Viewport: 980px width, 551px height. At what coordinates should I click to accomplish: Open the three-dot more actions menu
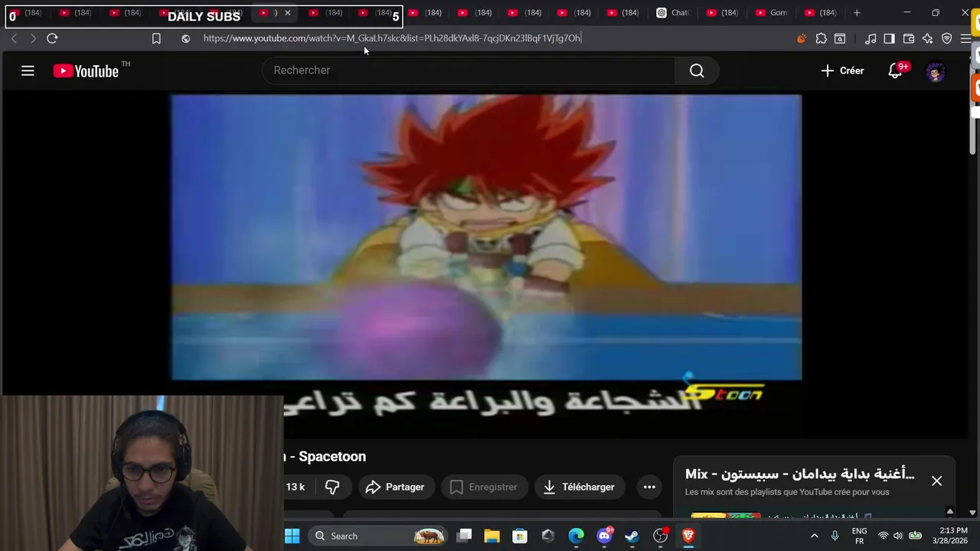pos(649,487)
